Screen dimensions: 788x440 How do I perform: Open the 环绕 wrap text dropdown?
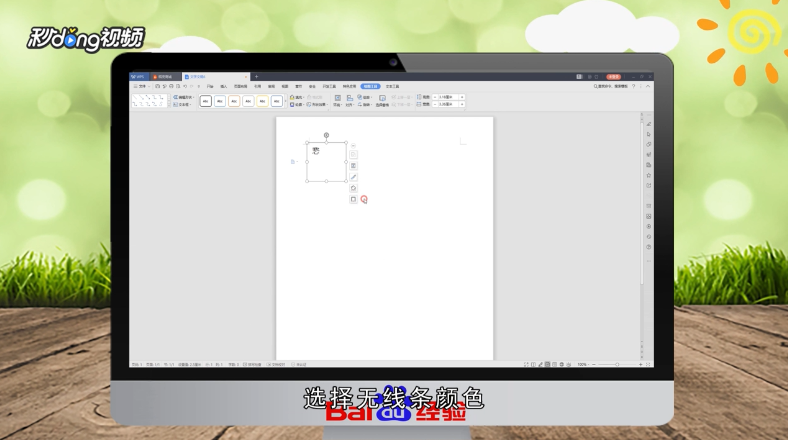[338, 101]
